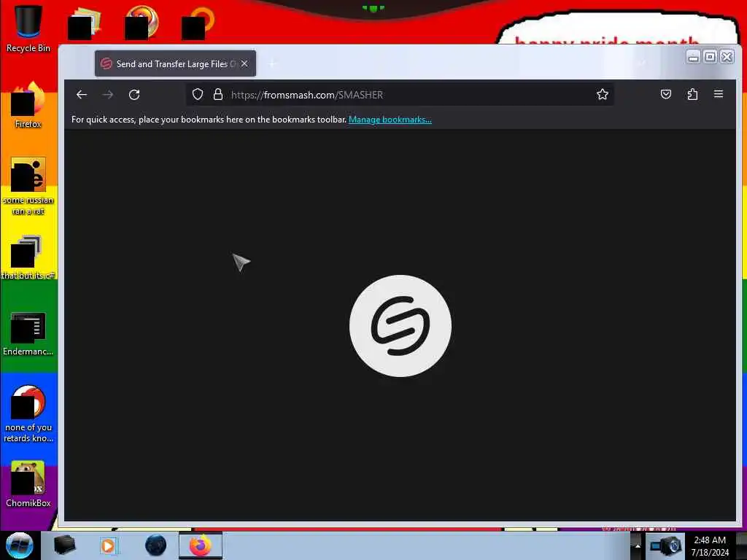Select the folder desktop icon beside Recycle Bin

[x=85, y=23]
